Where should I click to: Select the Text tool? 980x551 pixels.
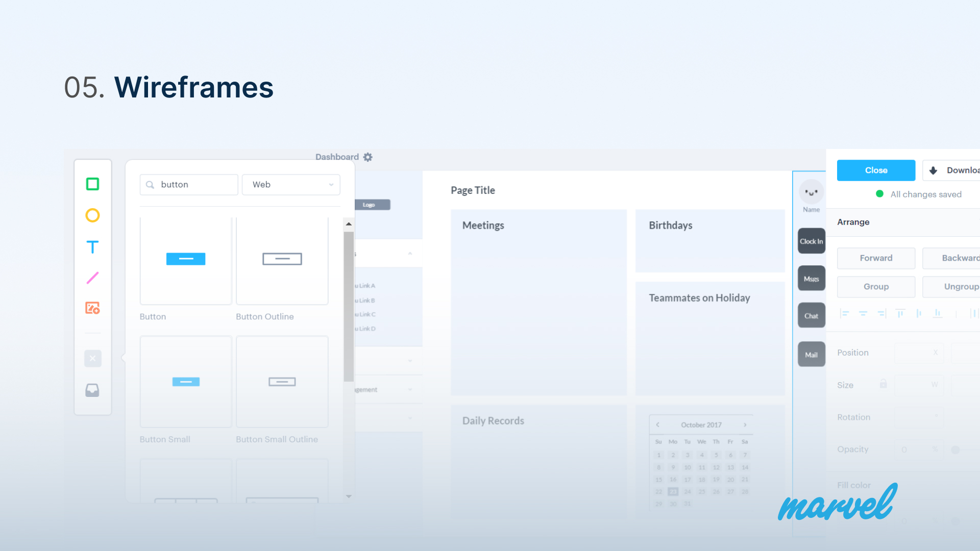[92, 246]
